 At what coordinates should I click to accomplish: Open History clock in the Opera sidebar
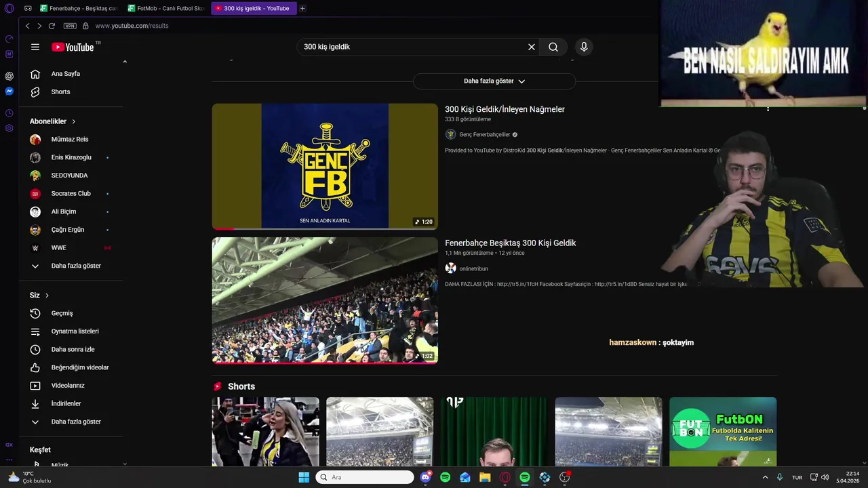click(x=9, y=113)
